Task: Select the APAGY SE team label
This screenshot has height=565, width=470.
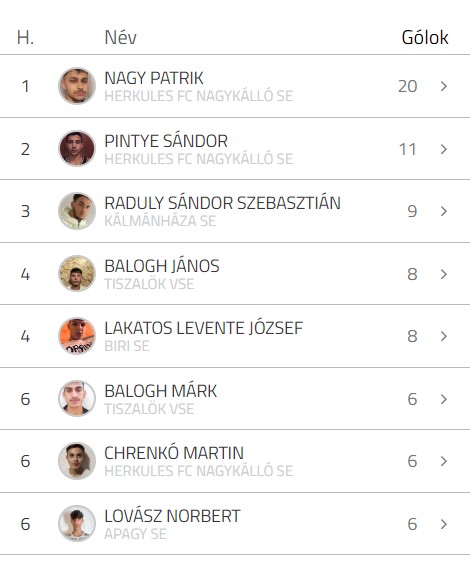Action: [135, 534]
